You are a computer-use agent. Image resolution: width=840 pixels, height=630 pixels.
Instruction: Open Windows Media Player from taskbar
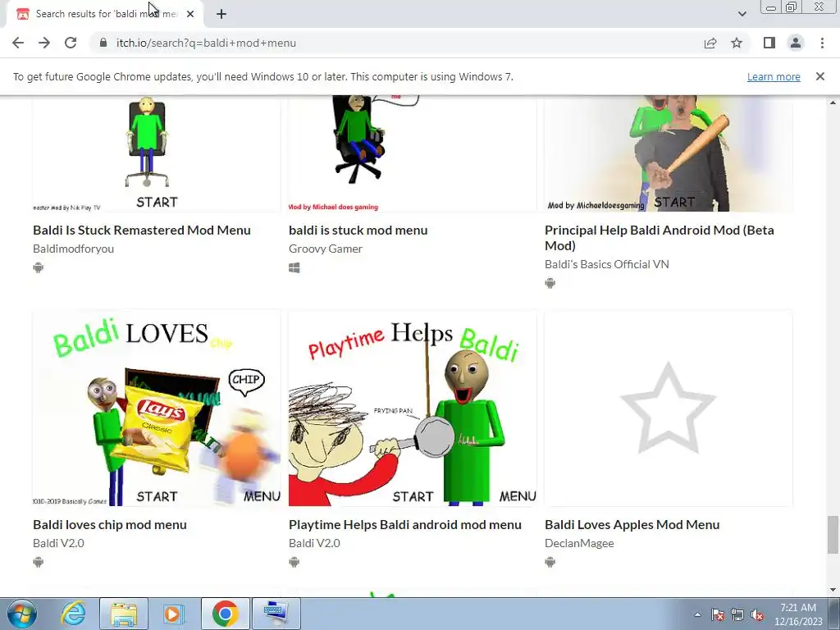pos(174,614)
